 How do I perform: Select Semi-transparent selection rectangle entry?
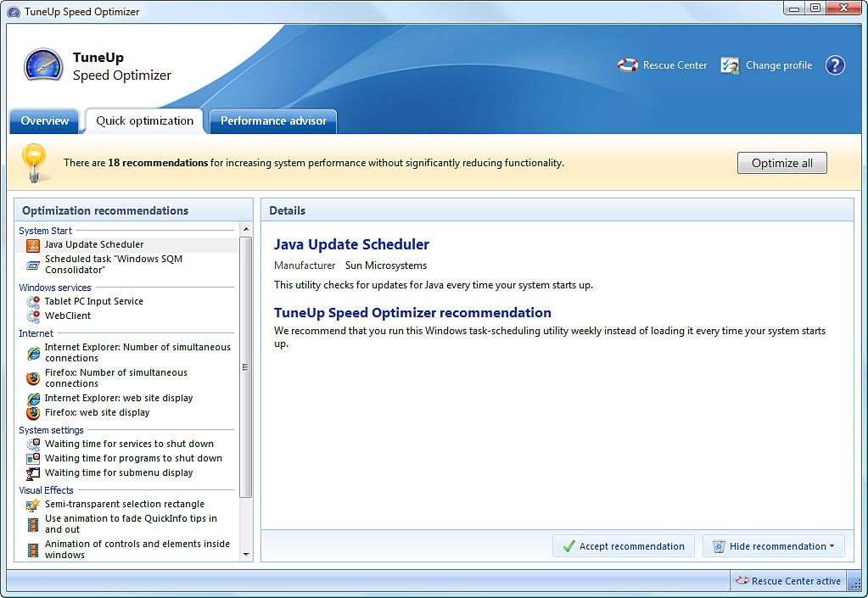[x=125, y=504]
